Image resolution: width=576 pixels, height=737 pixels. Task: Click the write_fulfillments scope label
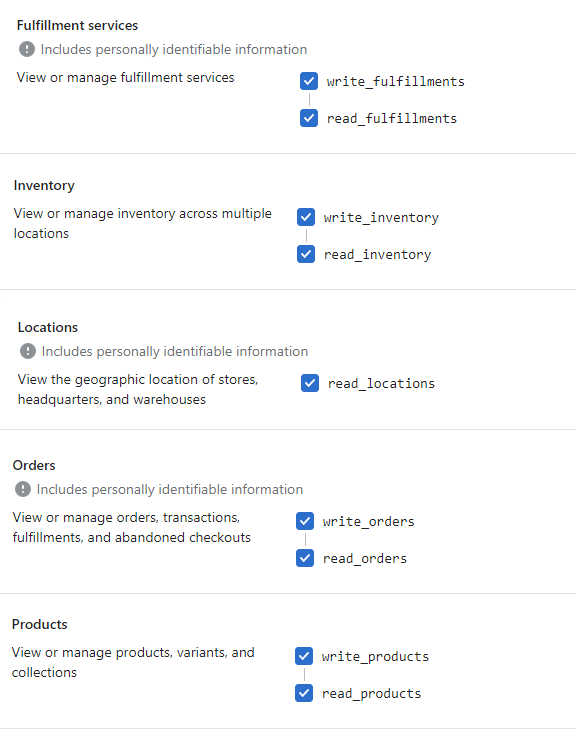(x=395, y=81)
